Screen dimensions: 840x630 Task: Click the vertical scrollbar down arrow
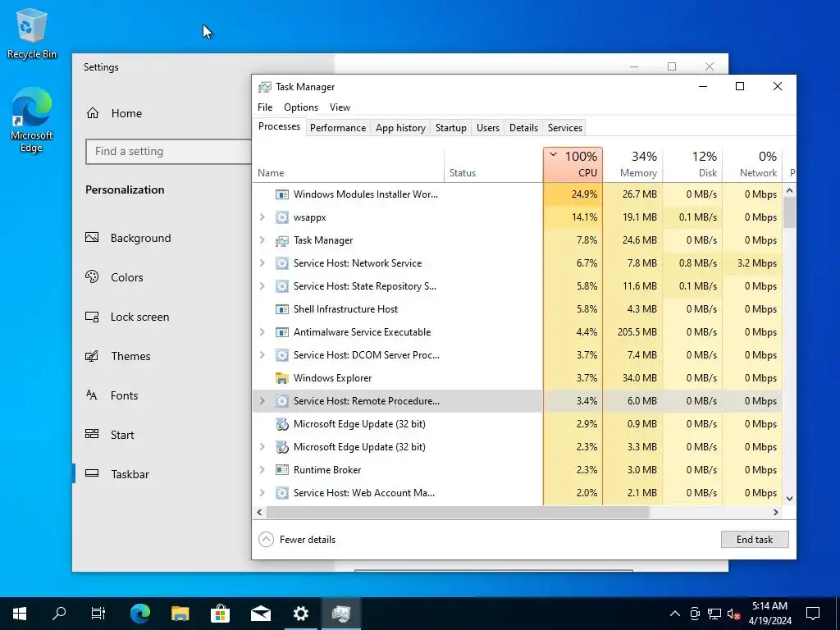click(x=789, y=498)
